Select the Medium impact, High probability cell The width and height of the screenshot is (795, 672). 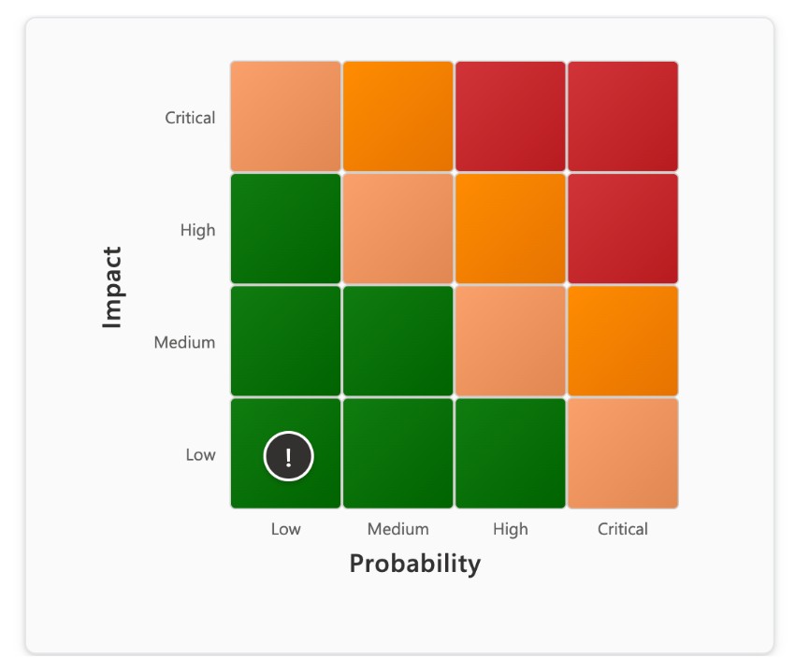pos(511,341)
